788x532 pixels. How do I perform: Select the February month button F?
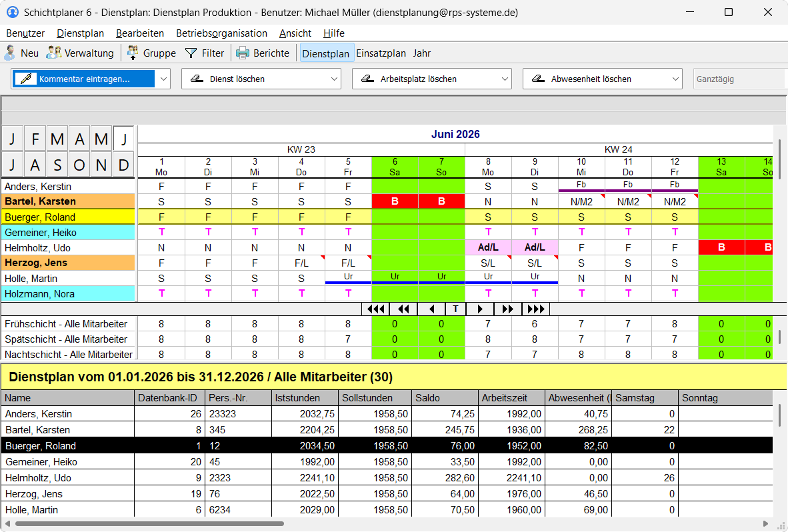(x=35, y=139)
